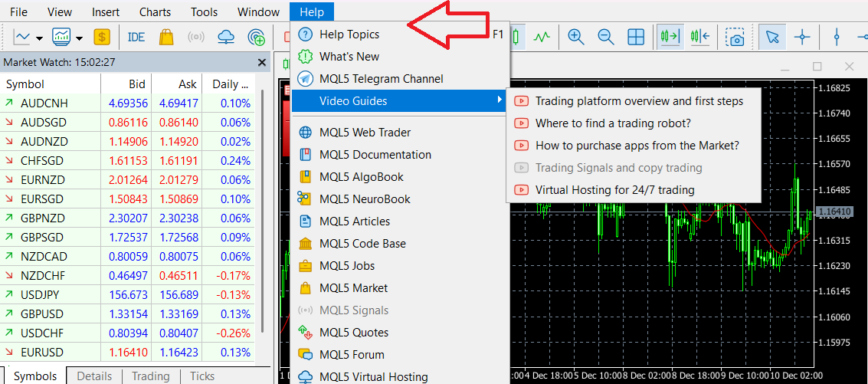868x384 pixels.
Task: Switch chart to candlesticks mode
Action: point(516,37)
